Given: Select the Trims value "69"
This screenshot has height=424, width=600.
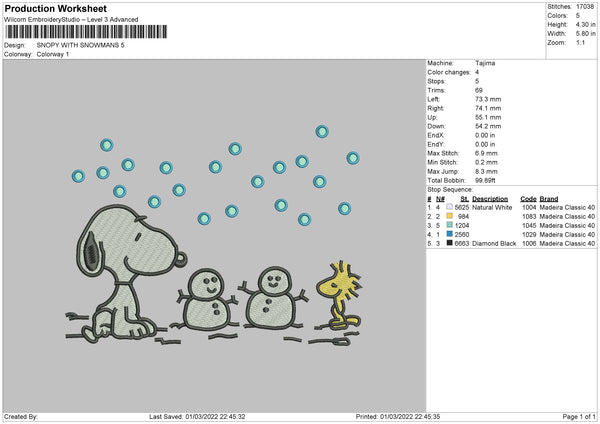Looking at the screenshot, I should [x=479, y=90].
